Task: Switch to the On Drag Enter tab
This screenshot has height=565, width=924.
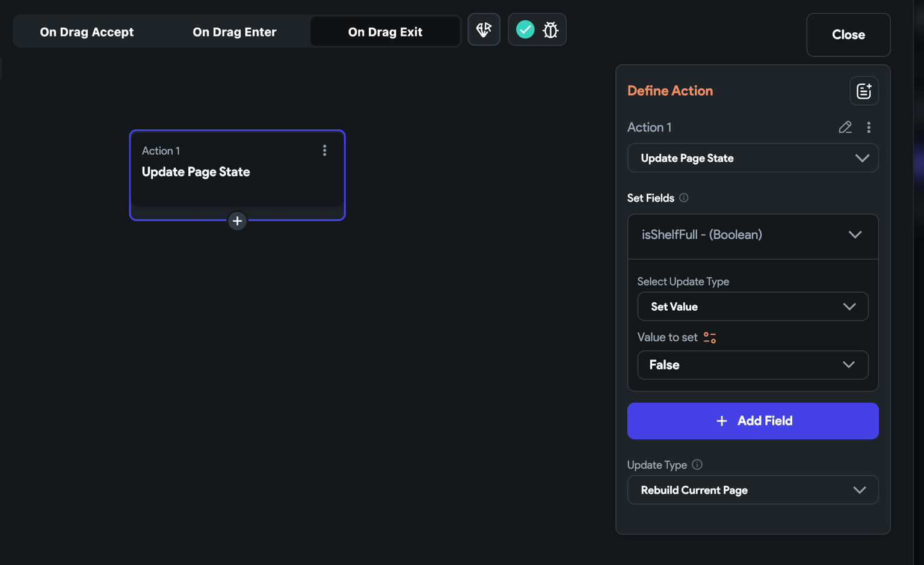Action: coord(235,32)
